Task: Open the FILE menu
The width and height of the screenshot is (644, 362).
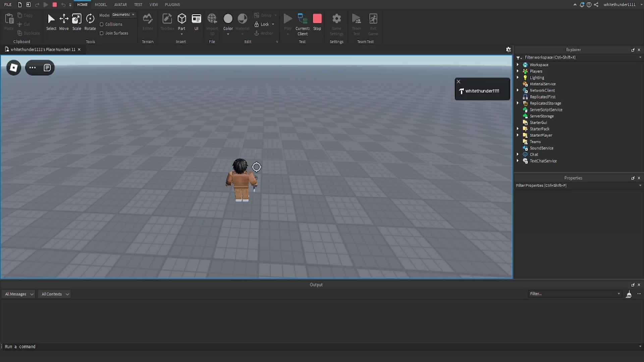Action: click(x=7, y=4)
